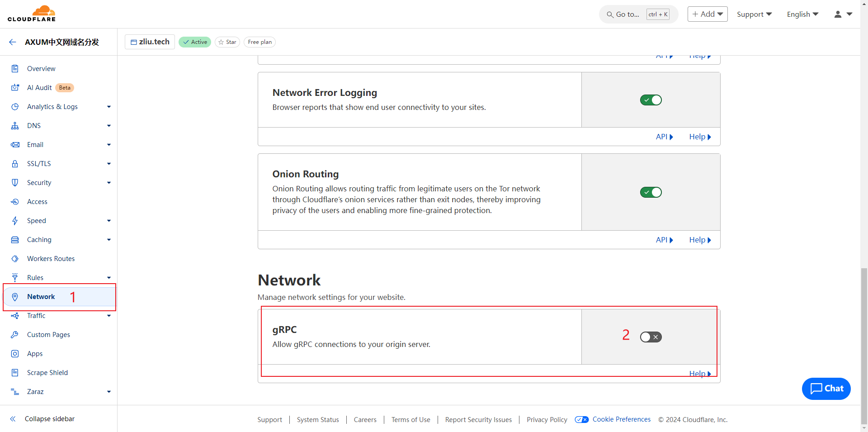Screen dimensions: 868x432
Task: Click the page vertical scrollbar thumb
Action: pyautogui.click(x=864, y=346)
